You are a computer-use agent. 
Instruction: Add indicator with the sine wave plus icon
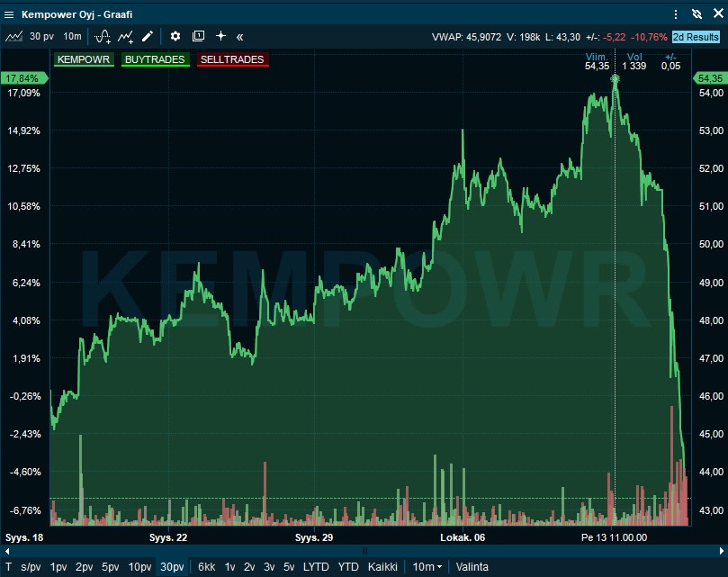click(103, 36)
